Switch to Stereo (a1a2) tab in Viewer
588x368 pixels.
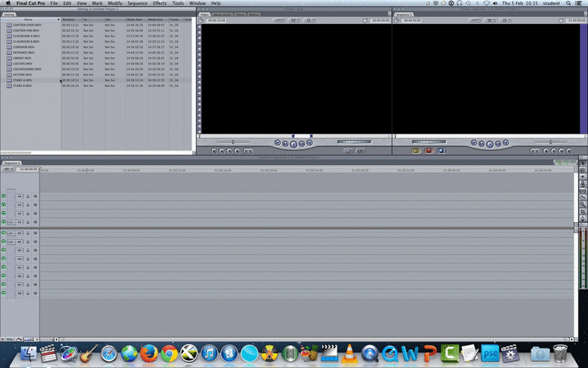click(x=223, y=14)
